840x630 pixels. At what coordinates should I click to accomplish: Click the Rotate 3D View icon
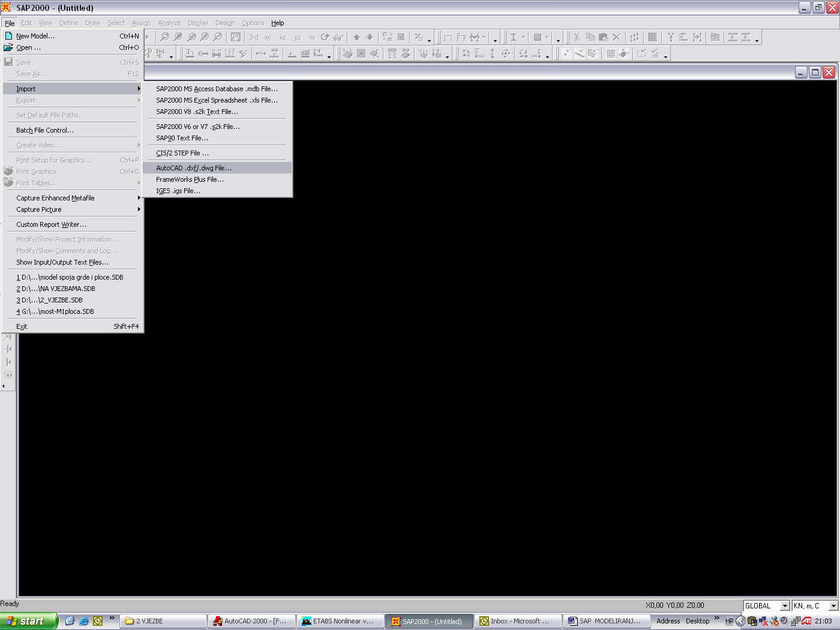click(x=325, y=37)
